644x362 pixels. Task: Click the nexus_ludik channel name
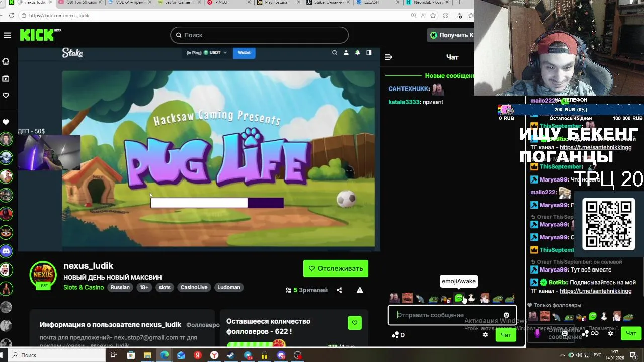[89, 266]
